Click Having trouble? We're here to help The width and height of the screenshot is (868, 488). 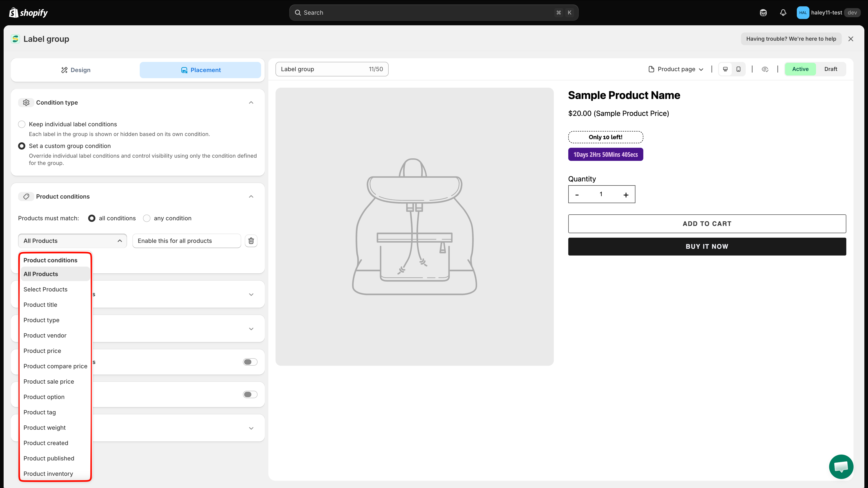(x=791, y=39)
